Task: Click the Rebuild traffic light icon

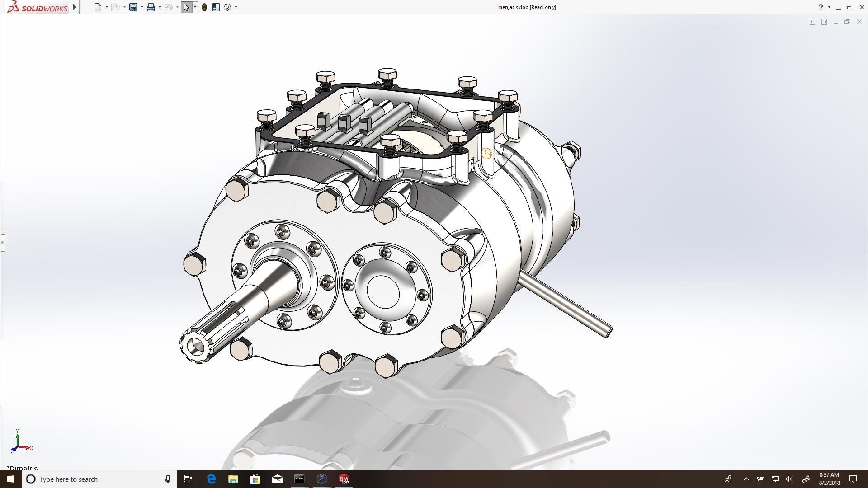Action: click(204, 7)
